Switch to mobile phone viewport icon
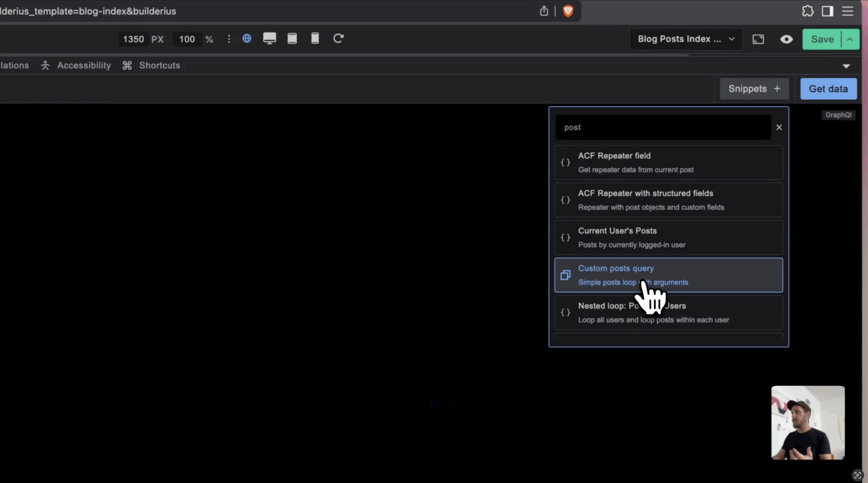This screenshot has height=483, width=868. [315, 39]
